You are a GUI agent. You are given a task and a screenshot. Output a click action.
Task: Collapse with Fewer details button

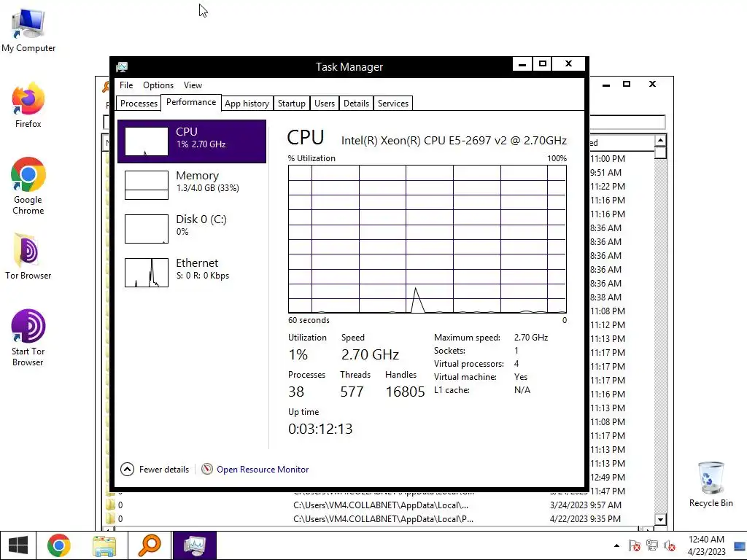click(x=155, y=470)
